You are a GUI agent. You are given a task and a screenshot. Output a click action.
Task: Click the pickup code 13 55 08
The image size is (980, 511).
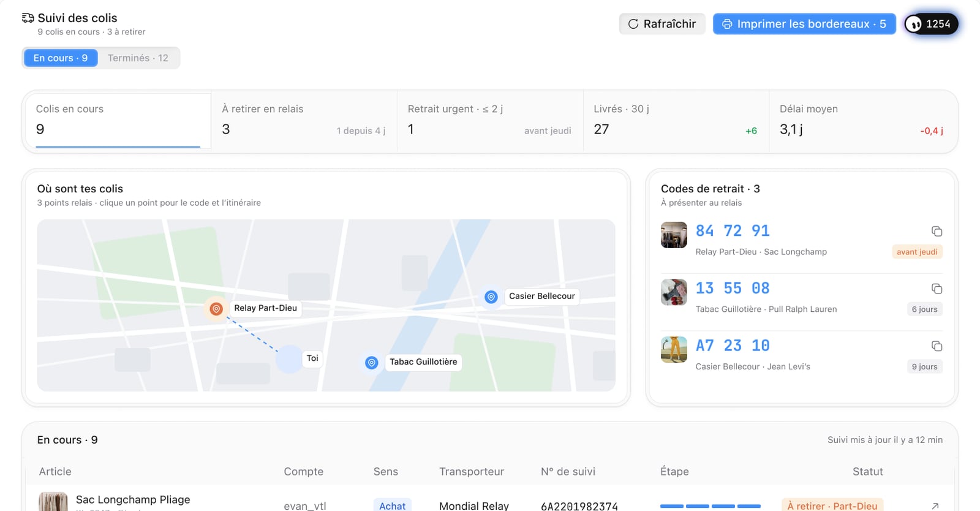click(733, 289)
